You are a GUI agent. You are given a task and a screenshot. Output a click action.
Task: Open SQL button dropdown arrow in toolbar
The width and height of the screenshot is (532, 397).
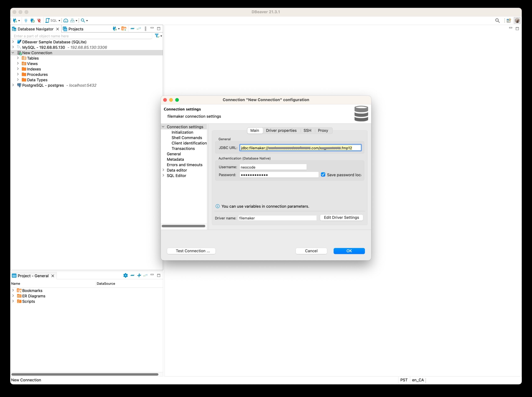(x=59, y=21)
